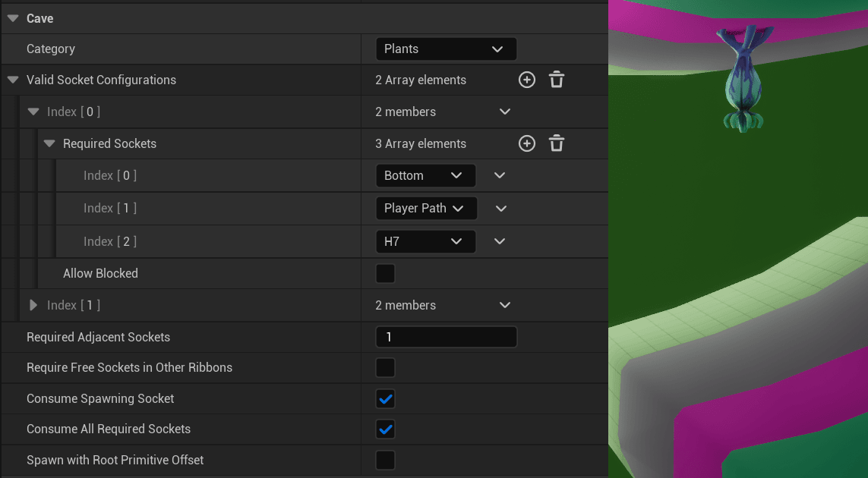The image size is (868, 478).
Task: Collapse the first configuration Index [ 0 ]
Action: click(33, 112)
